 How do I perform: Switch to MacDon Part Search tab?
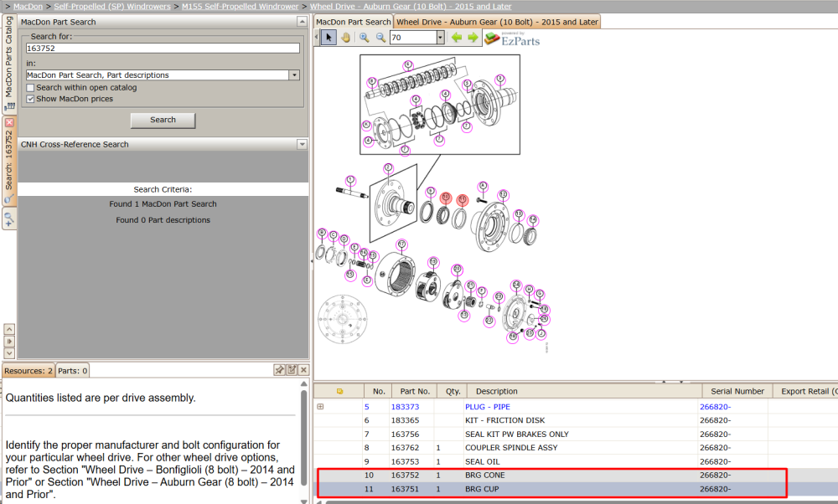354,22
